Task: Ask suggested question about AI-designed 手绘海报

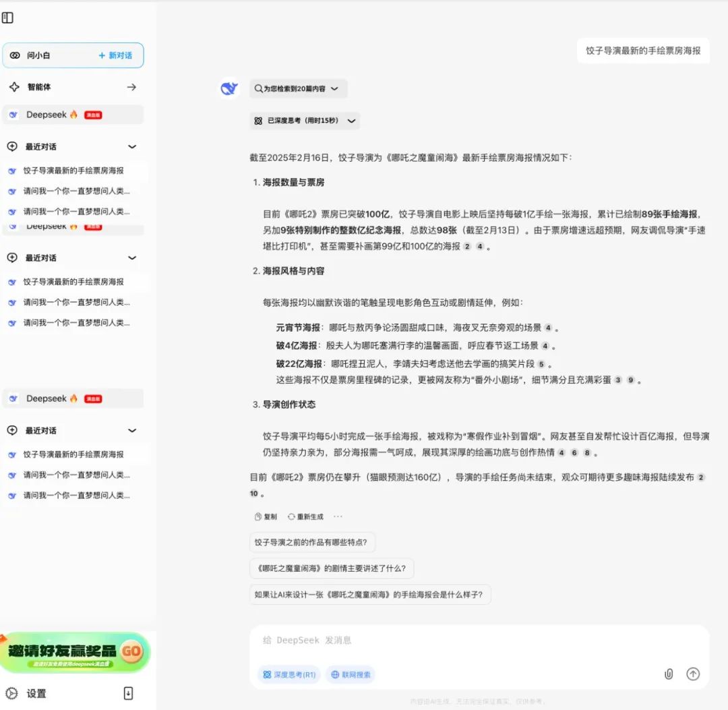Action: point(370,595)
